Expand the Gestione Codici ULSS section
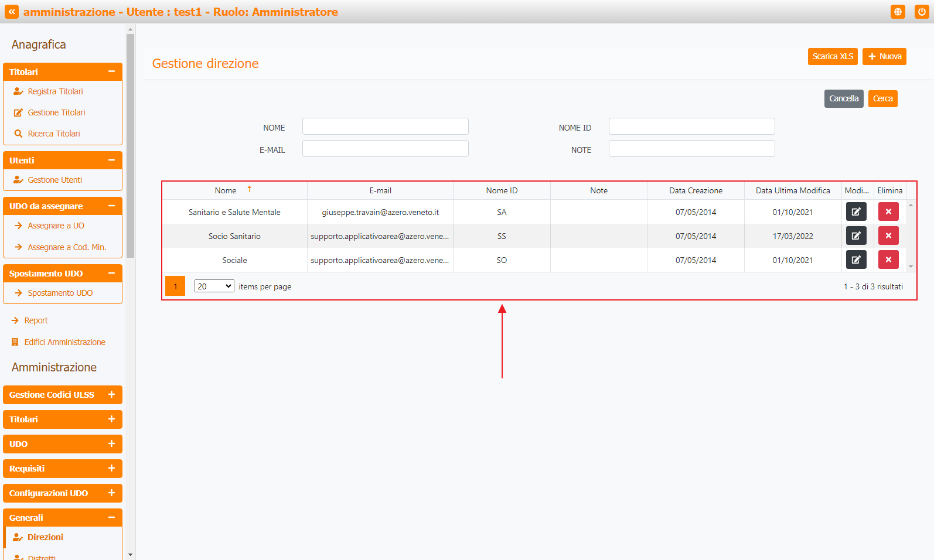This screenshot has height=560, width=934. [x=111, y=395]
